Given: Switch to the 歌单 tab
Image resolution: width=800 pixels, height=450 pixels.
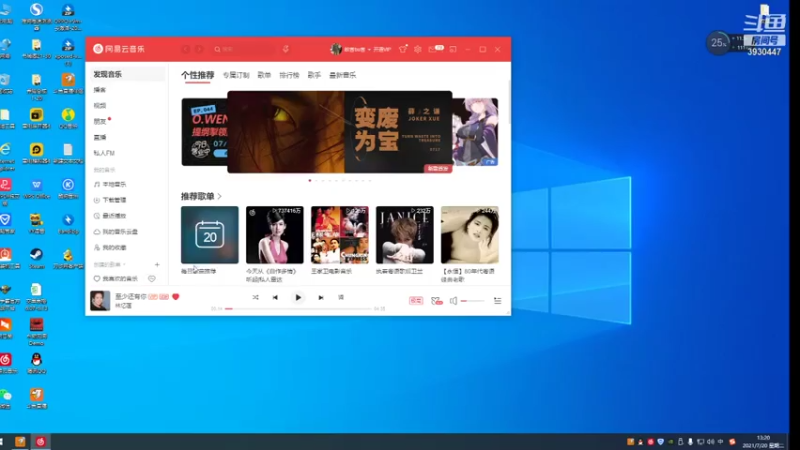Looking at the screenshot, I should click(x=264, y=75).
